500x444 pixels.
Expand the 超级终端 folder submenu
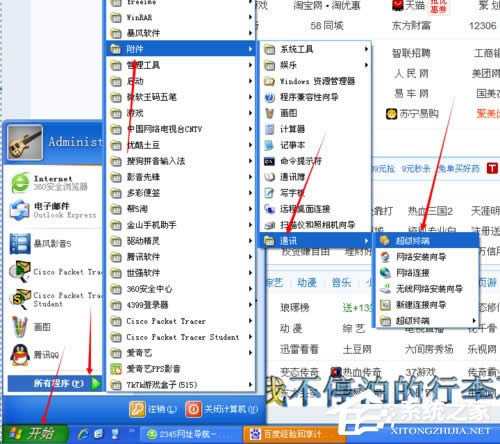click(x=427, y=320)
